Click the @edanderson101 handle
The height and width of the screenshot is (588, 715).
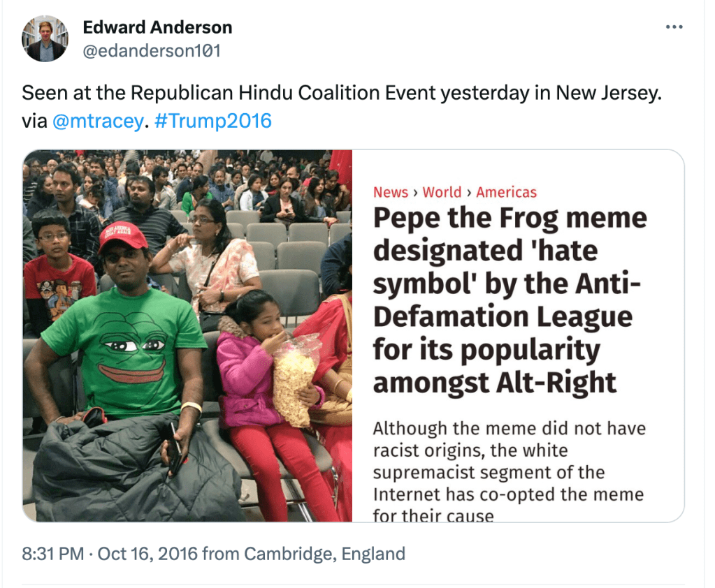coord(152,51)
